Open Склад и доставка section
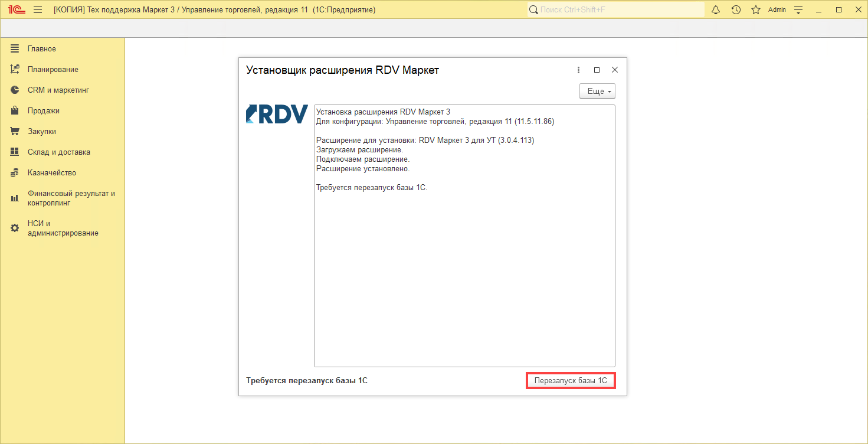Image resolution: width=868 pixels, height=444 pixels. [58, 152]
